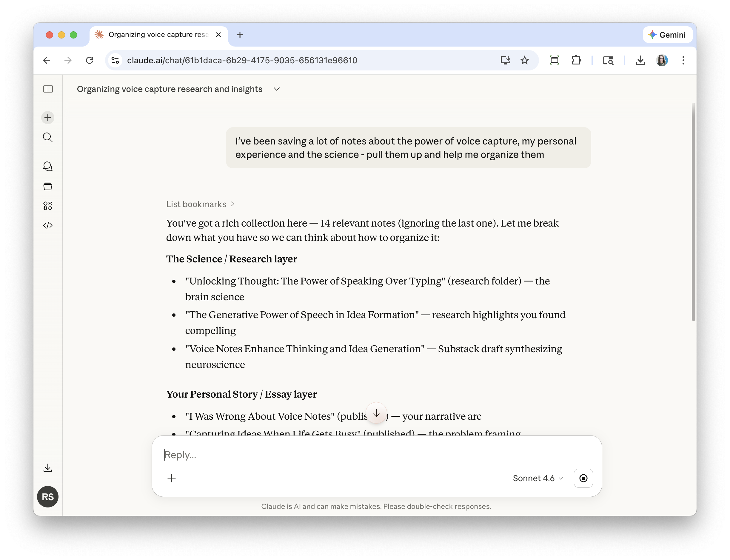Toggle the sidebar panel
This screenshot has width=730, height=560.
click(48, 89)
